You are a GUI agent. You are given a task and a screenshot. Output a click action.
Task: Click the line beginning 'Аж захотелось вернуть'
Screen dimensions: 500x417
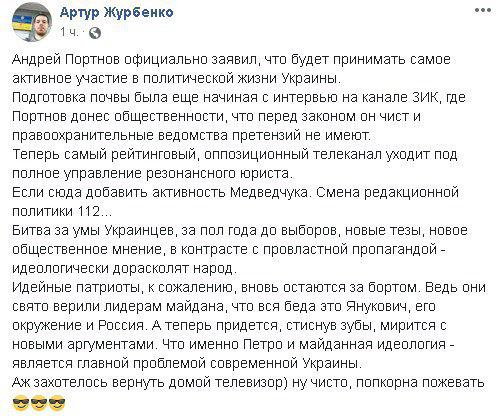pos(248,383)
